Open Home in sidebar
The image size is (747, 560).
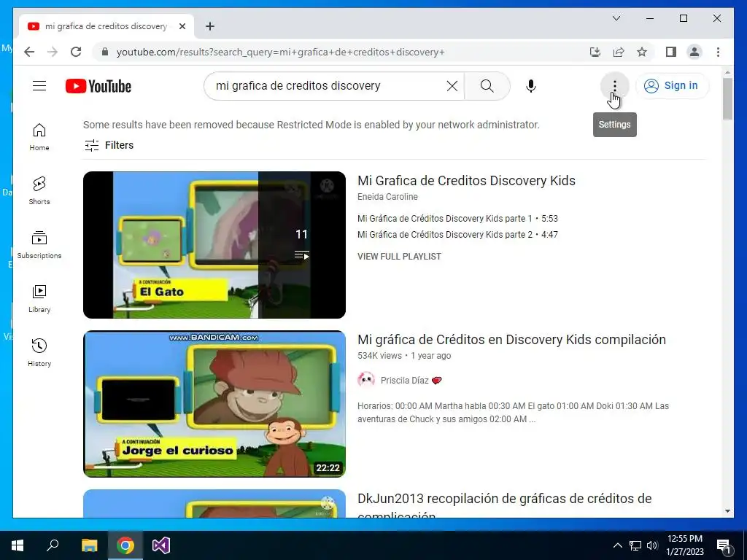point(39,137)
